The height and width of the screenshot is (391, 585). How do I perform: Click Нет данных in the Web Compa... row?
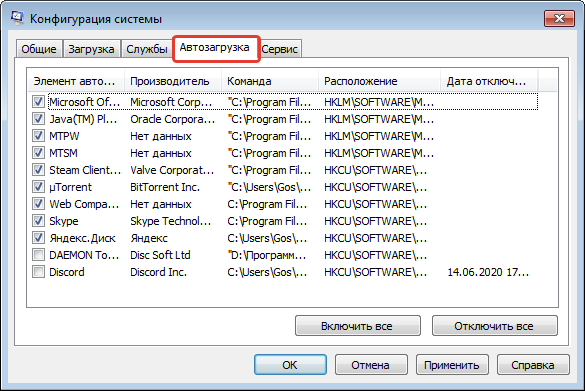pos(160,204)
